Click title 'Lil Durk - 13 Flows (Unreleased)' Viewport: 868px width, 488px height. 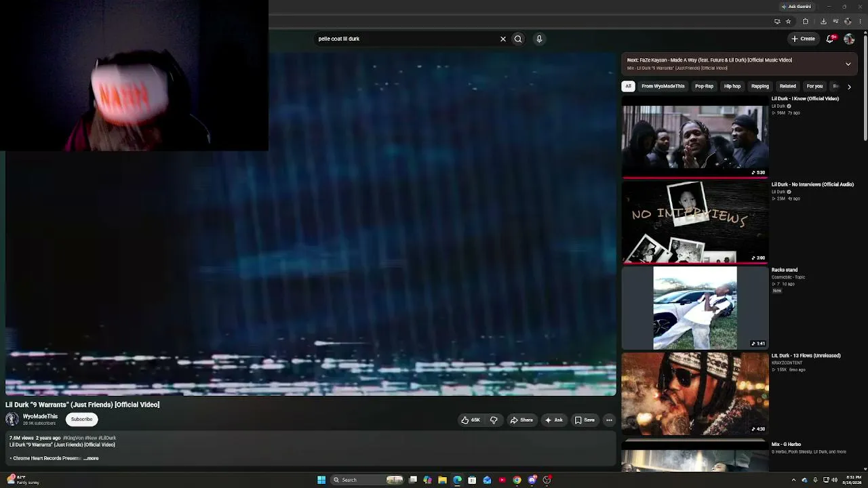(806, 355)
